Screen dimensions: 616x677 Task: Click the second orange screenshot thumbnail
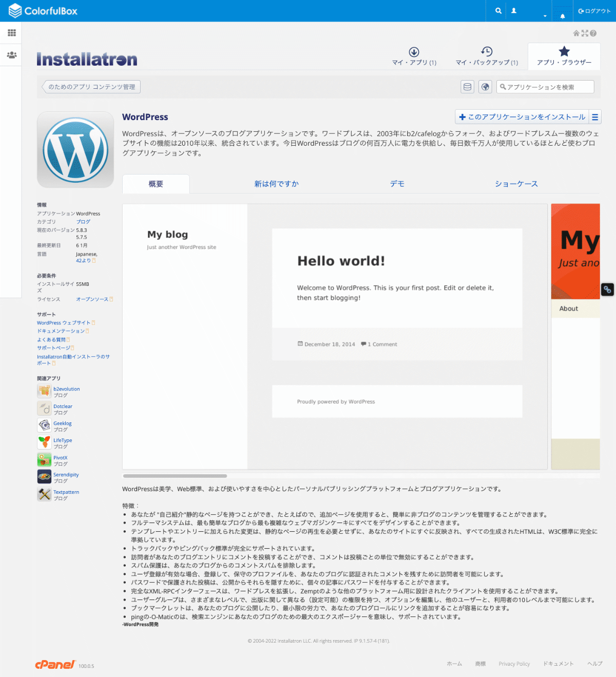pos(575,337)
